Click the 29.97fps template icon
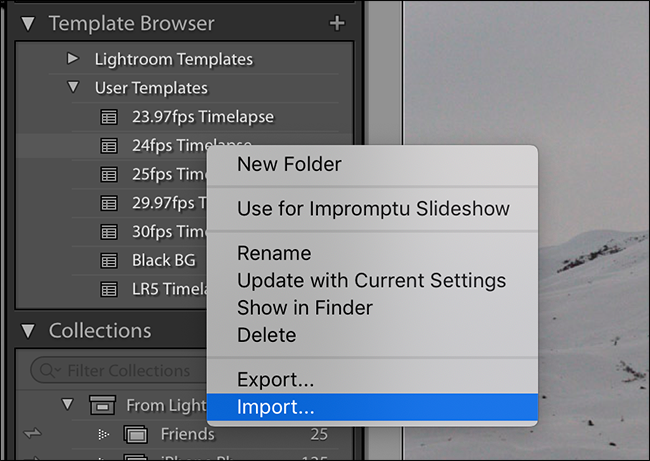The height and width of the screenshot is (461, 650). click(110, 204)
